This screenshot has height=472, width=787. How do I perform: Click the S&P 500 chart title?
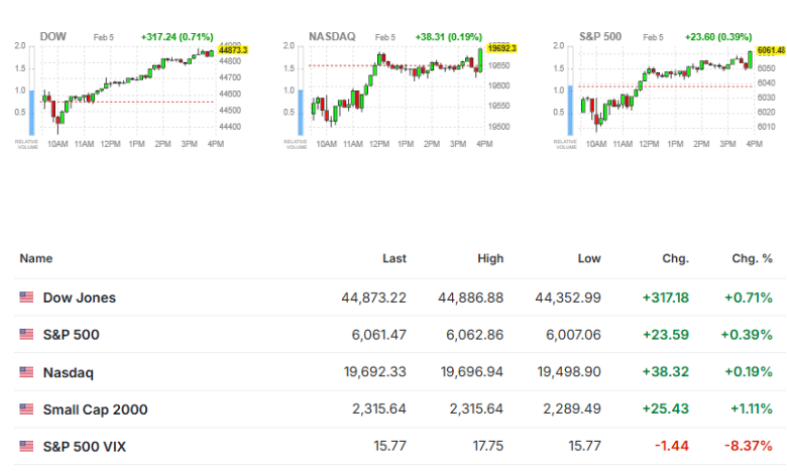tap(600, 37)
